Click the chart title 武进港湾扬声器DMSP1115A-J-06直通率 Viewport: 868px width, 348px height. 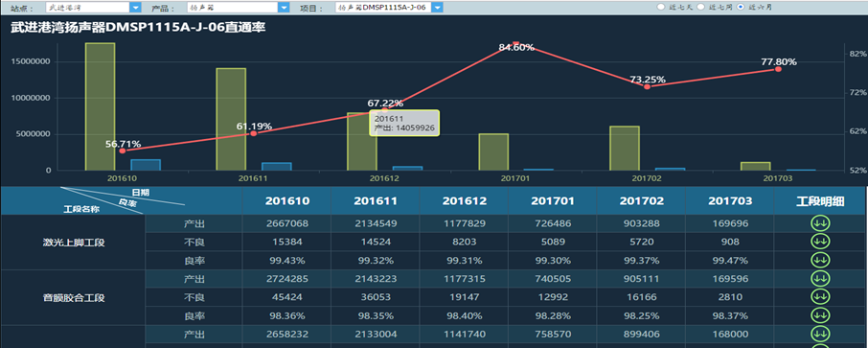(x=139, y=28)
